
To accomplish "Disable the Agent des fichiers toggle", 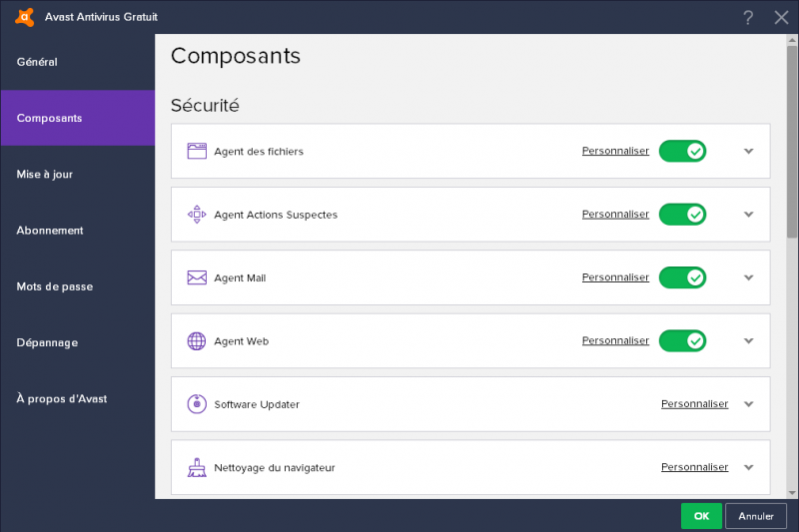I will (x=682, y=151).
